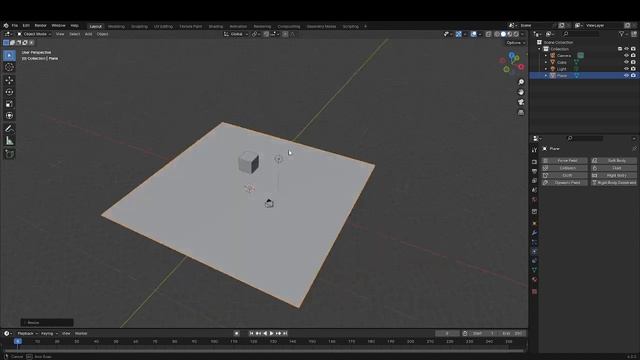This screenshot has height=360, width=640.
Task: Expand the Camera item in outliner
Action: tap(546, 56)
